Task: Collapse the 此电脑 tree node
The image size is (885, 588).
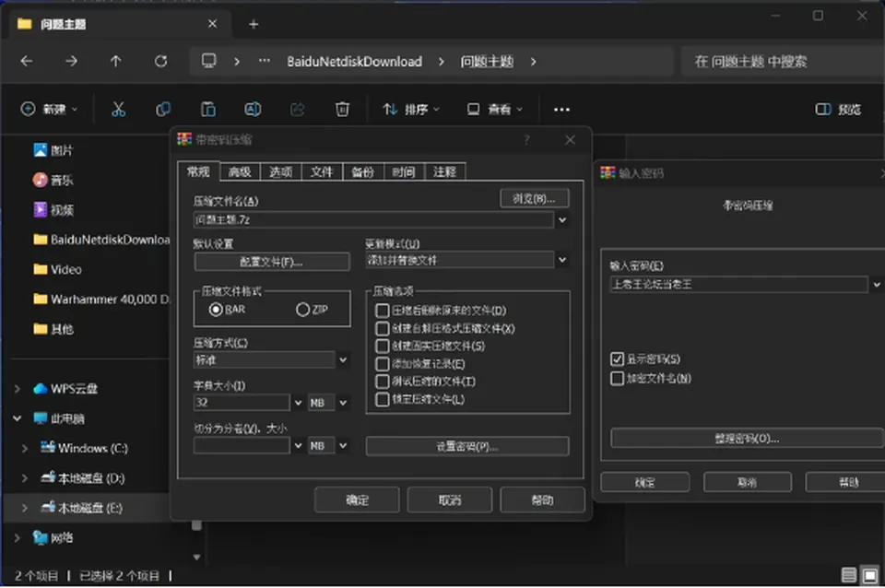Action: point(17,418)
